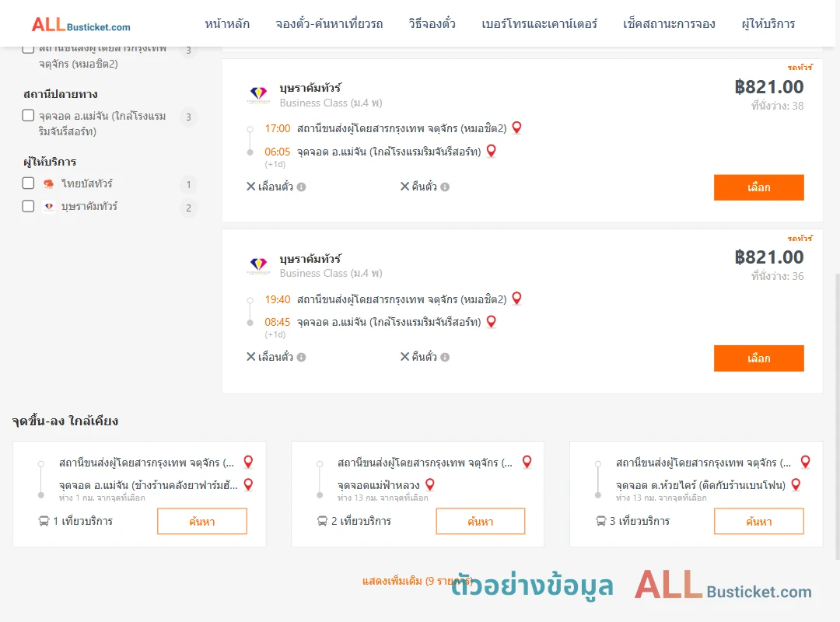The image size is (840, 622).
Task: Click X icon before คืนตั๋ว on 19:40 trip
Action: click(405, 357)
